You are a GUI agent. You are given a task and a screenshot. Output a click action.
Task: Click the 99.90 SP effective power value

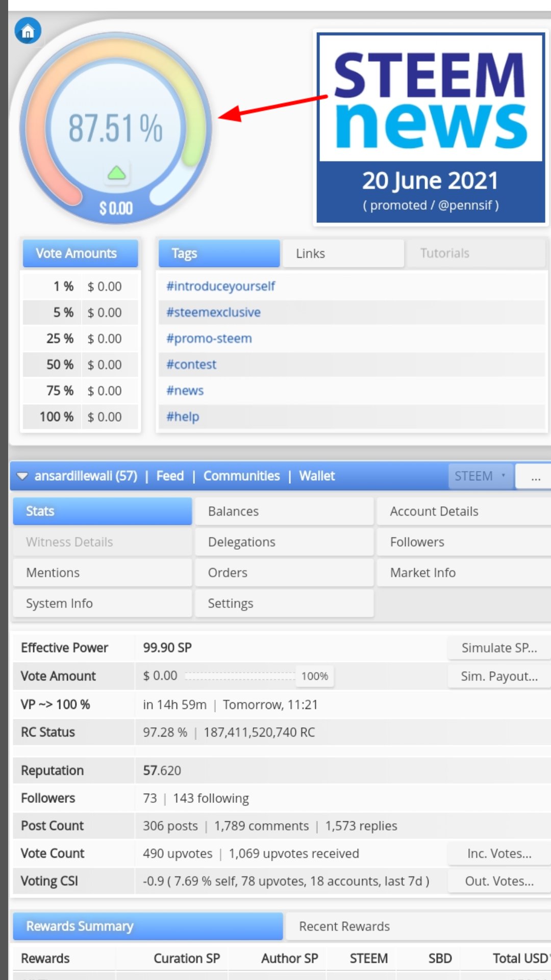tap(167, 648)
